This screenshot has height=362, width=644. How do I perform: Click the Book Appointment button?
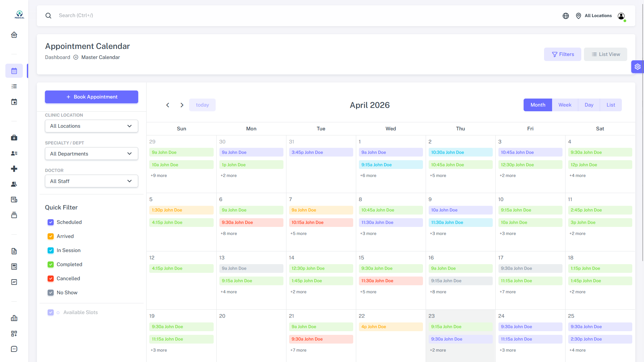click(92, 97)
